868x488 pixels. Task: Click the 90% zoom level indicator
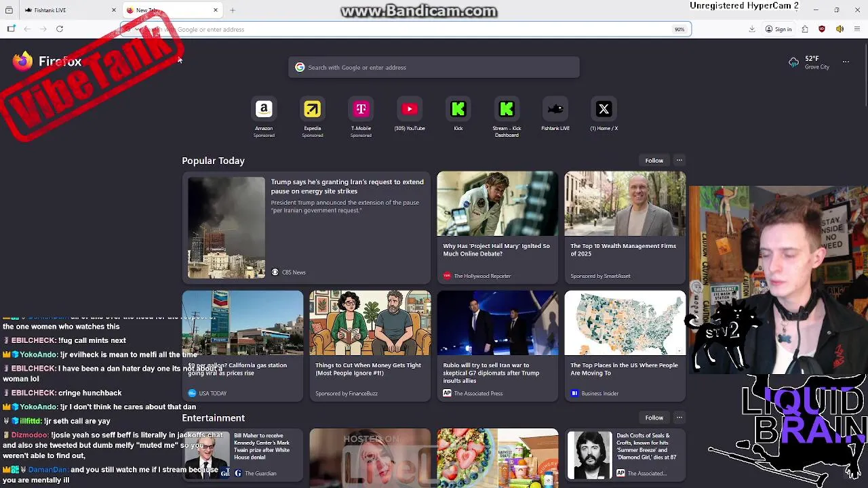point(679,29)
